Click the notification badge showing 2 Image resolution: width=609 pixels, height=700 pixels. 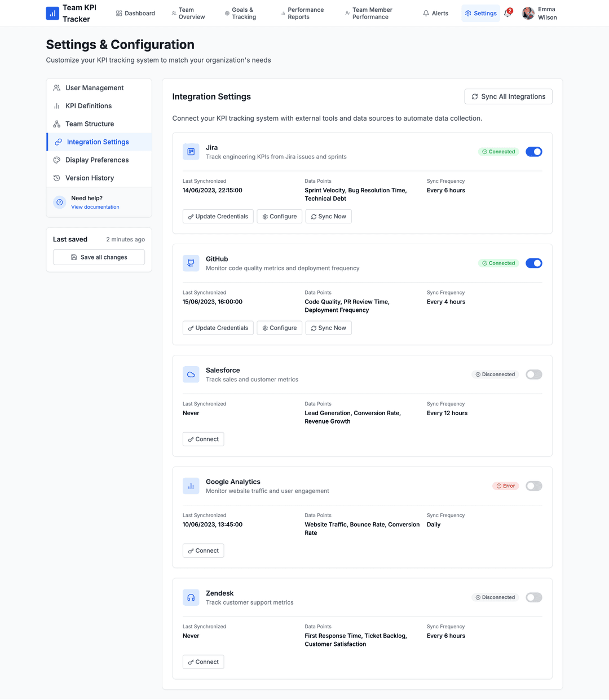509,10
